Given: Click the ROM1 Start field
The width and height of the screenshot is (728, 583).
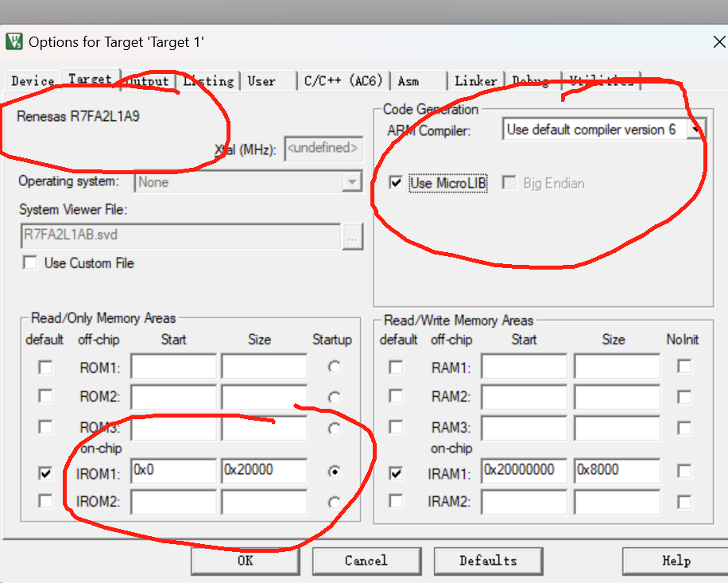Looking at the screenshot, I should (x=173, y=367).
